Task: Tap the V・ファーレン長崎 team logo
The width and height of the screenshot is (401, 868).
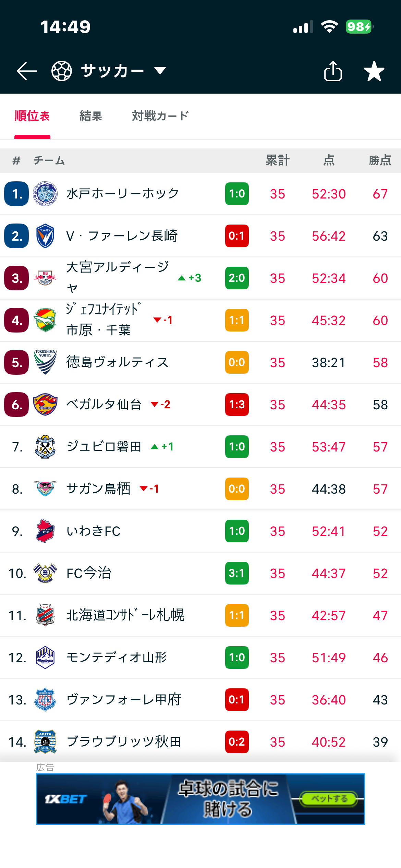Action: (45, 236)
